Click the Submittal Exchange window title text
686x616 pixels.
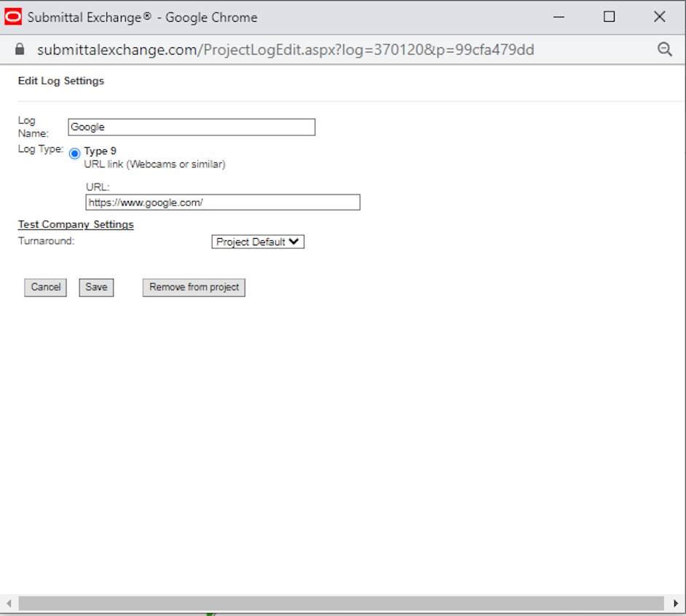(x=142, y=17)
